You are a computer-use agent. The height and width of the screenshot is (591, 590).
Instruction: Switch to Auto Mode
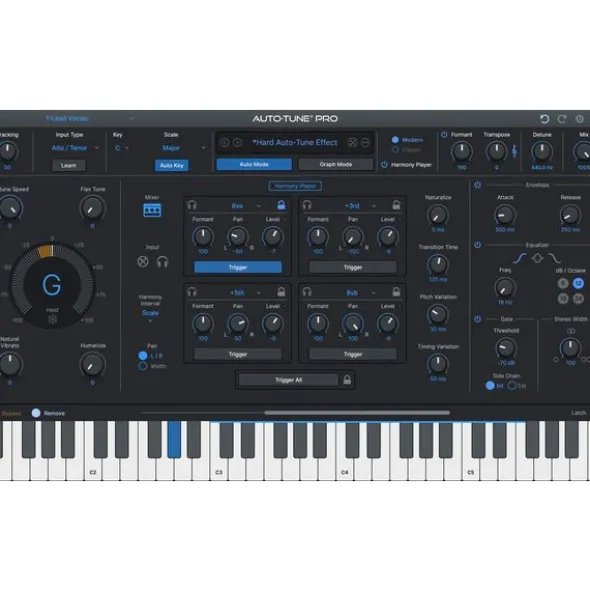(254, 164)
